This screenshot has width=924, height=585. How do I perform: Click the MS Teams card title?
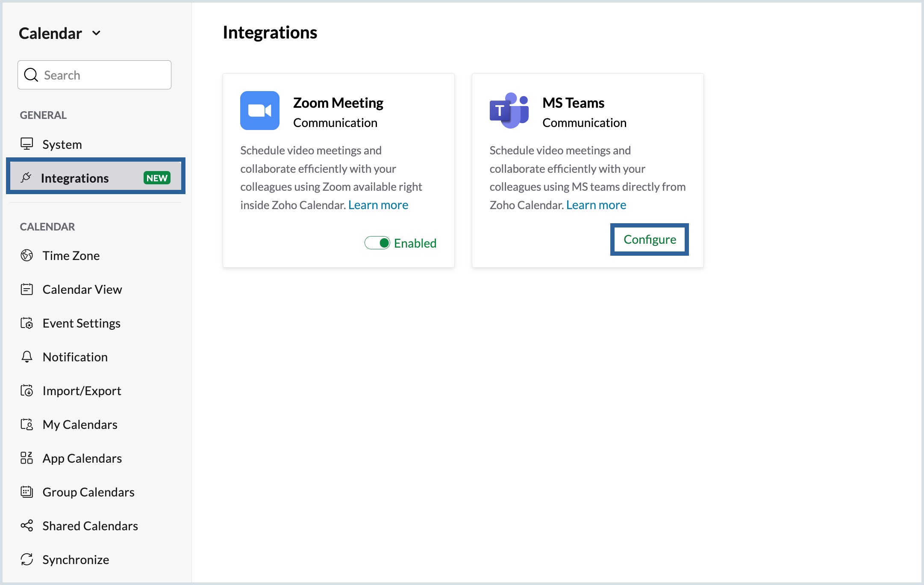[573, 103]
